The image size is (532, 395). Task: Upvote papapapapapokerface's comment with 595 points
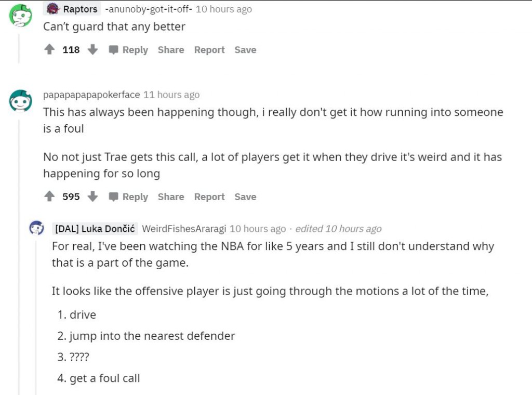[50, 197]
